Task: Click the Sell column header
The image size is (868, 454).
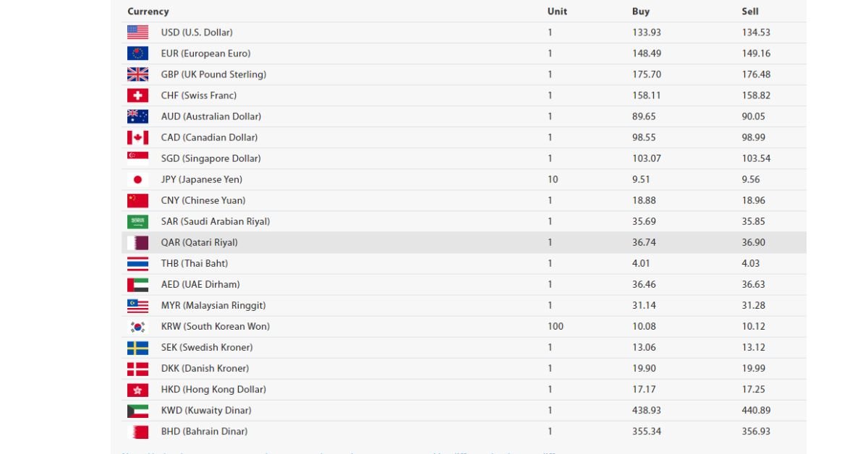Action: [x=750, y=12]
